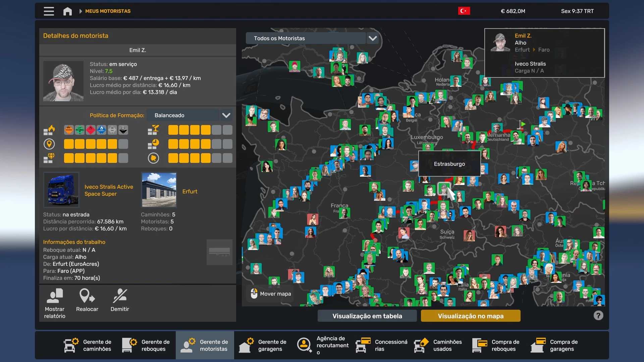Click the Iveco Stralis Active Space Super link
This screenshot has height=362, width=644.
pyautogui.click(x=109, y=190)
